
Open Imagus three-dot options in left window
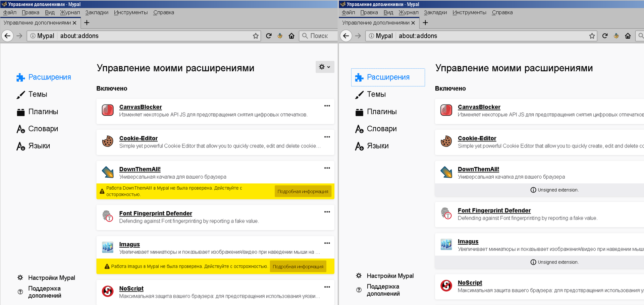pos(327,243)
